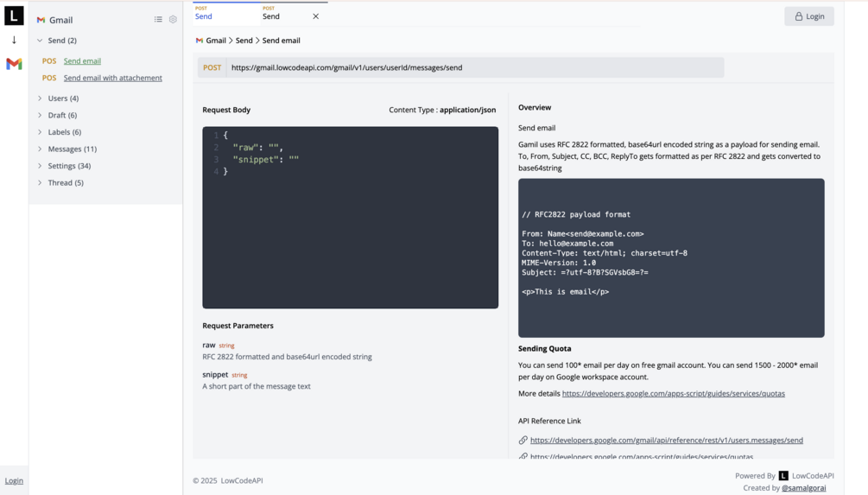Open the gear settings icon in sidebar header
Image resolution: width=868 pixels, height=495 pixels.
coord(173,19)
